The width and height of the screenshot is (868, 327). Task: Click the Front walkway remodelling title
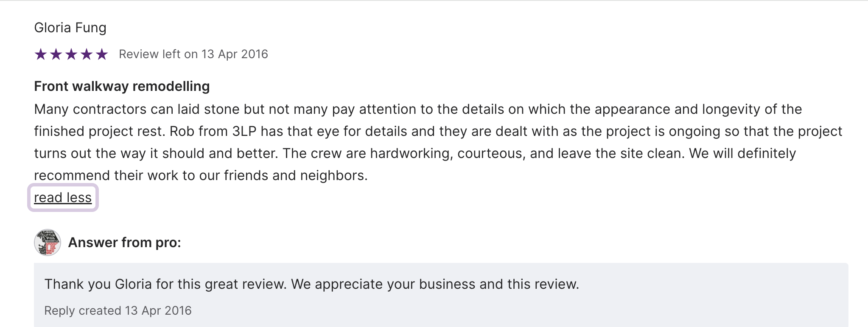coord(122,86)
